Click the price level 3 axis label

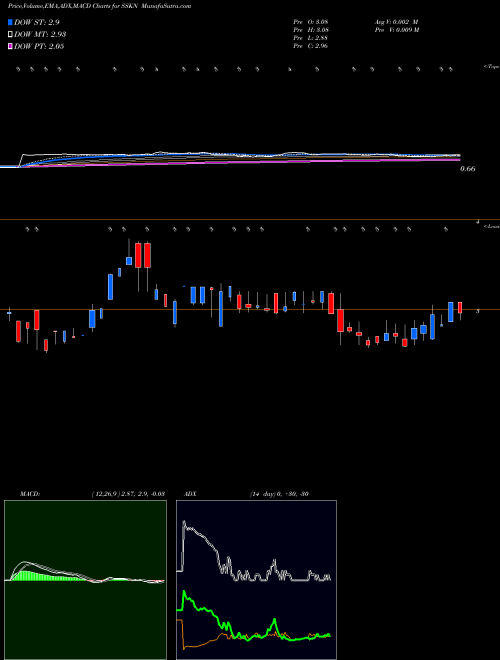[x=477, y=311]
